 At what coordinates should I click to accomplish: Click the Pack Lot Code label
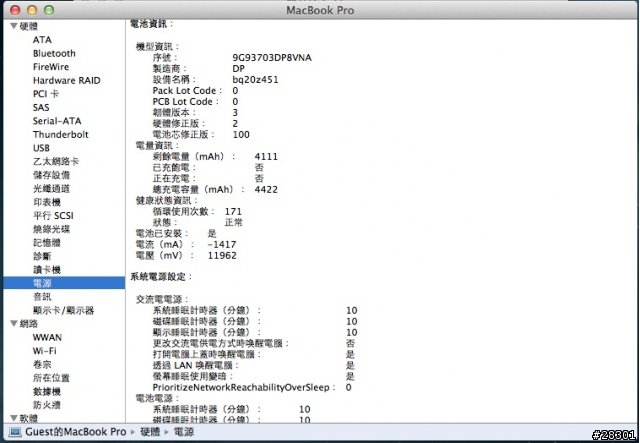187,91
